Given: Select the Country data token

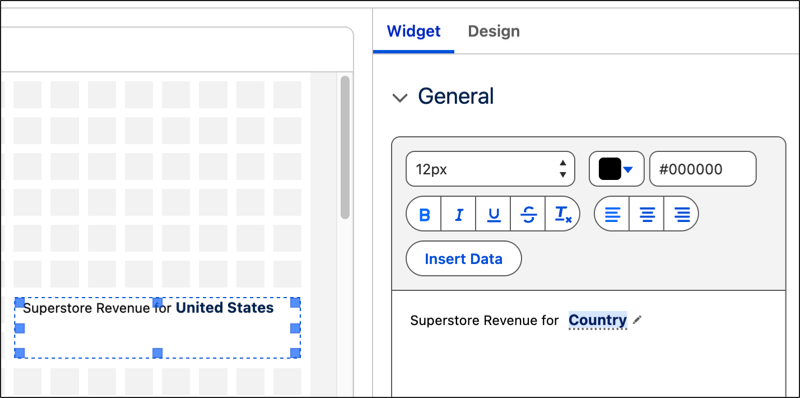Looking at the screenshot, I should [597, 320].
